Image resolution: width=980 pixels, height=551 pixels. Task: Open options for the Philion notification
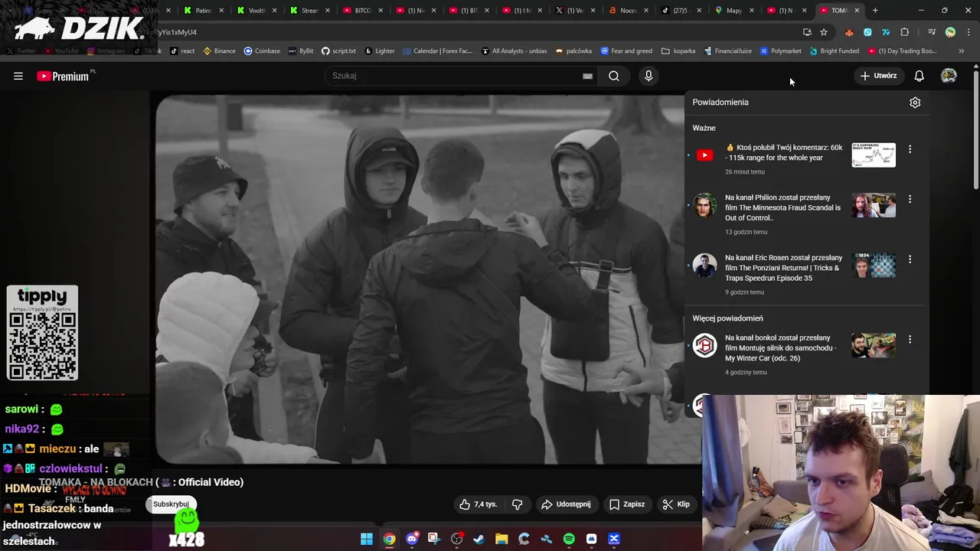point(910,199)
